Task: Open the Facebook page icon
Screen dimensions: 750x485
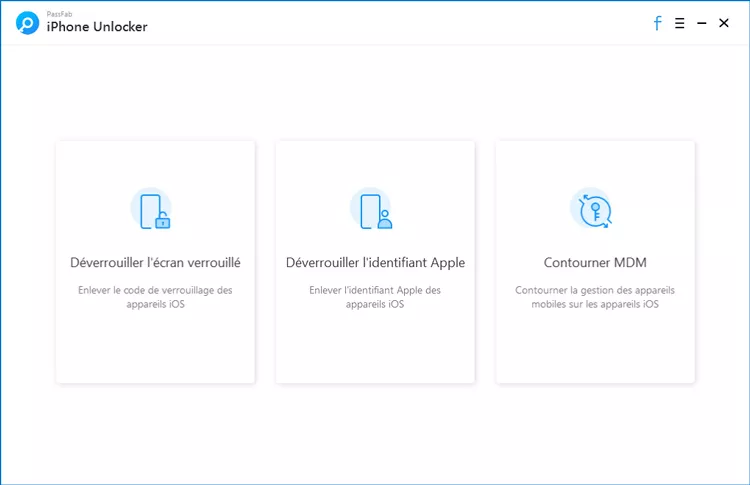Action: tap(657, 23)
